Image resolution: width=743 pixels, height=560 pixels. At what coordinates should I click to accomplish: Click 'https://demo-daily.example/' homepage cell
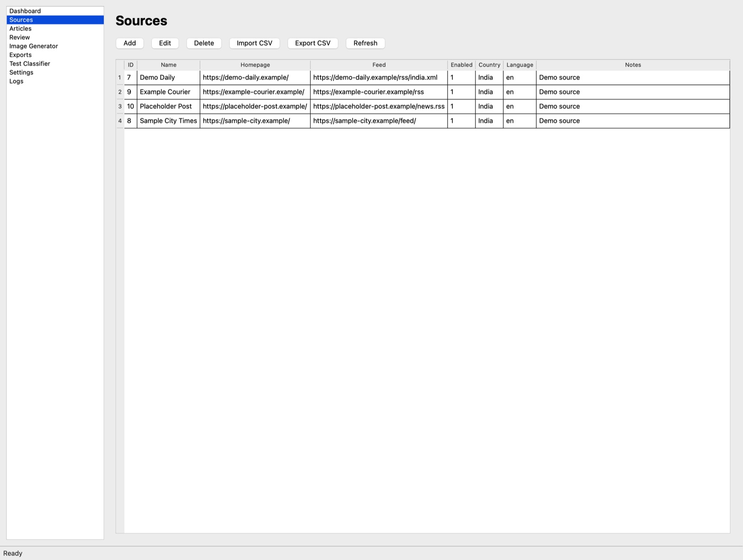tap(255, 78)
